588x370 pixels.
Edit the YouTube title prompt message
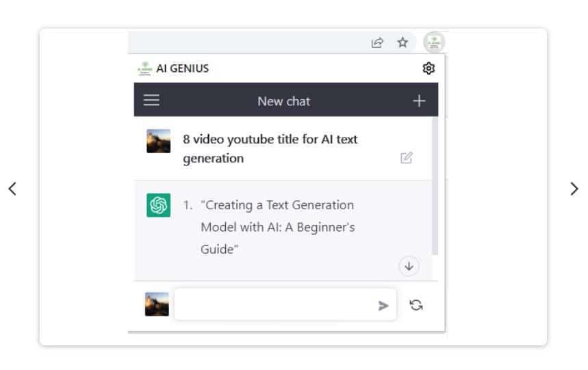click(x=407, y=158)
